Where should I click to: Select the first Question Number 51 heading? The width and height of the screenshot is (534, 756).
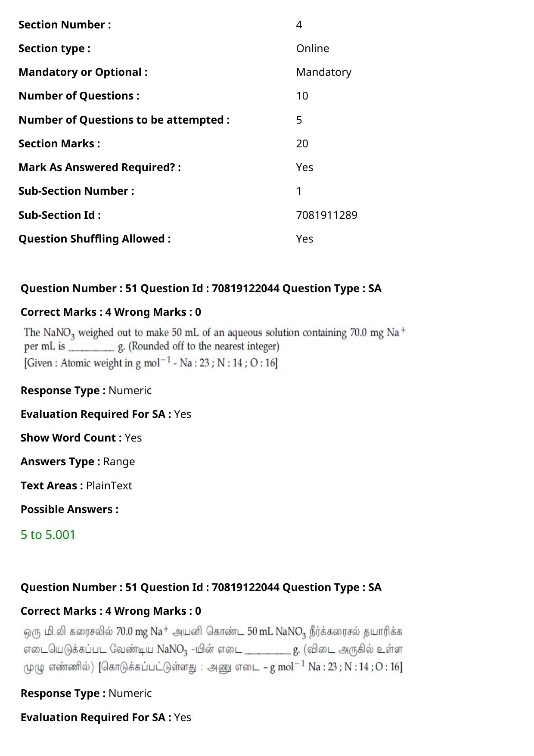201,288
